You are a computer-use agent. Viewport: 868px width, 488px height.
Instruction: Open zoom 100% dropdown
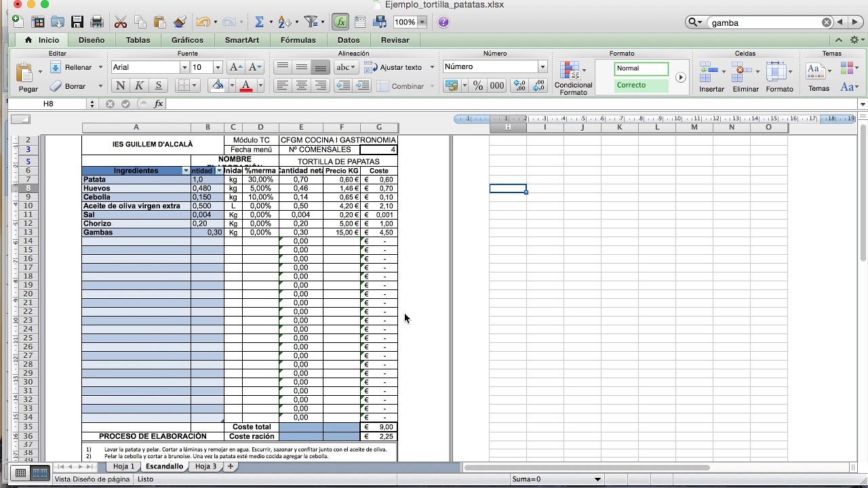422,22
